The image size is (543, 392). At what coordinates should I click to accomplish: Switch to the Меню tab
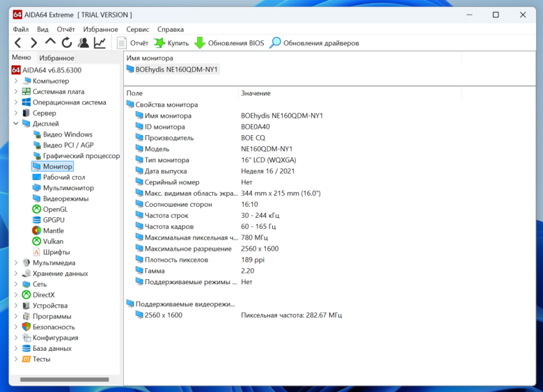(x=22, y=58)
